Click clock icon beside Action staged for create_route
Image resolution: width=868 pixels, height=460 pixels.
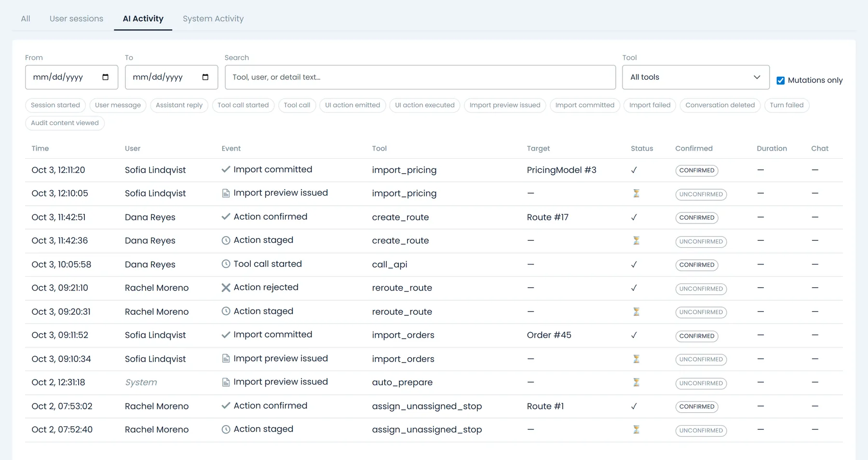[x=226, y=240]
